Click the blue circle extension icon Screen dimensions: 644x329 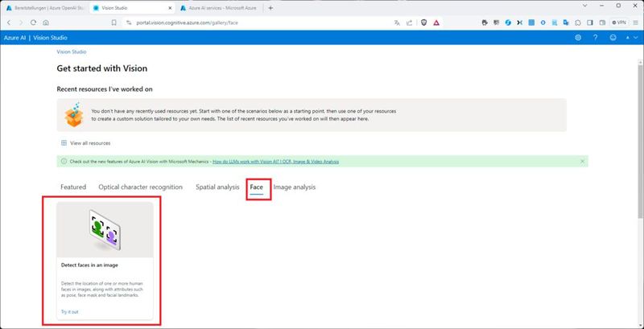pos(543,23)
